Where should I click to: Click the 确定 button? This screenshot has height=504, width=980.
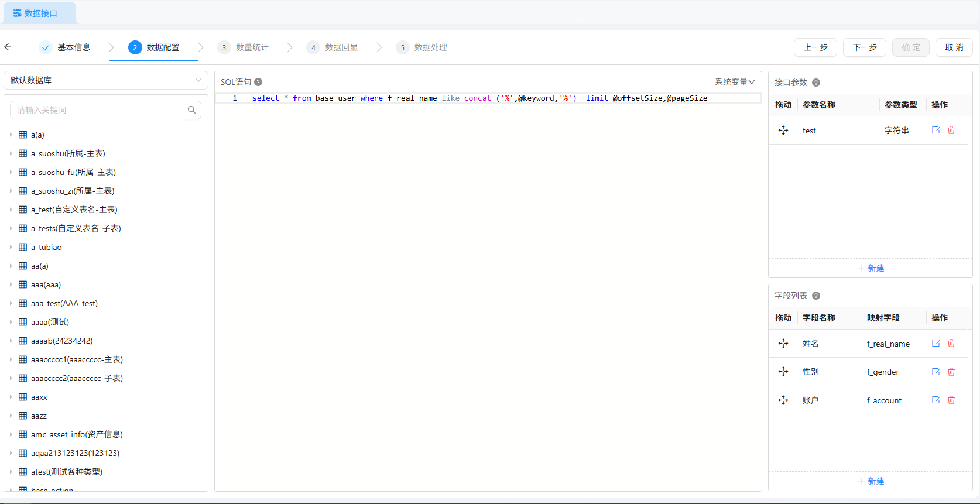click(x=911, y=47)
